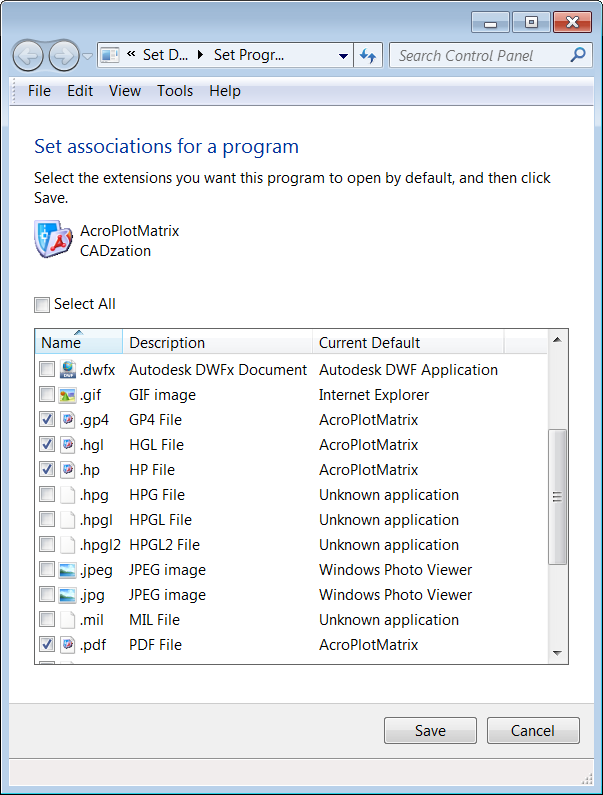The image size is (603, 795).
Task: Click the blank .hpgl2 file icon
Action: pyautogui.click(x=67, y=545)
